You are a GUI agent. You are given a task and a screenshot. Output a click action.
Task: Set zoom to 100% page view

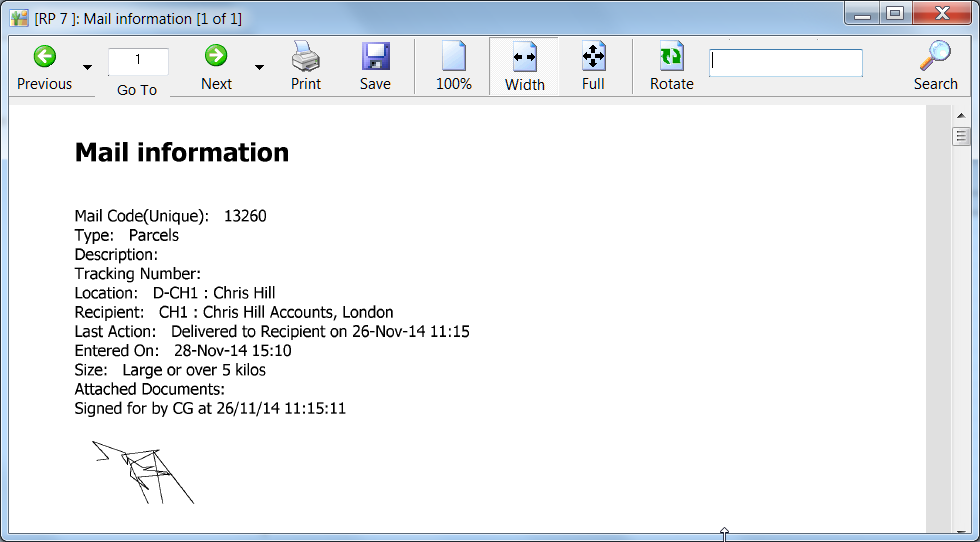[x=453, y=56]
